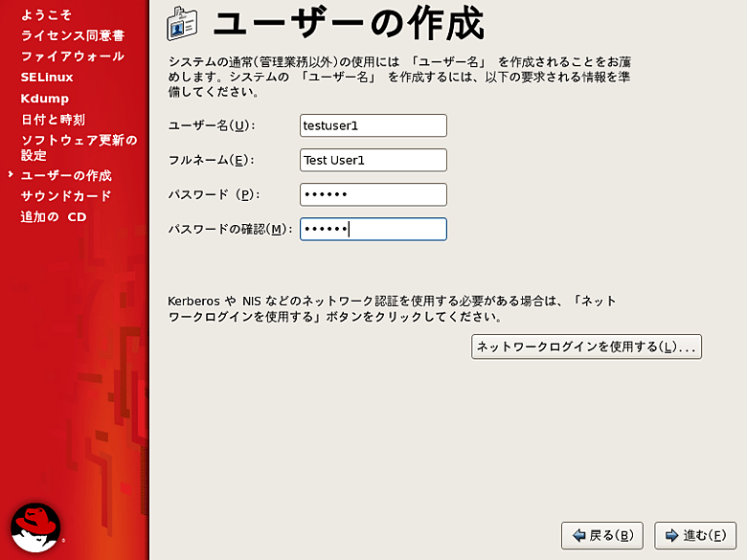The image size is (747, 560).
Task: Click the ユーザー名(U): label
Action: pos(212,125)
